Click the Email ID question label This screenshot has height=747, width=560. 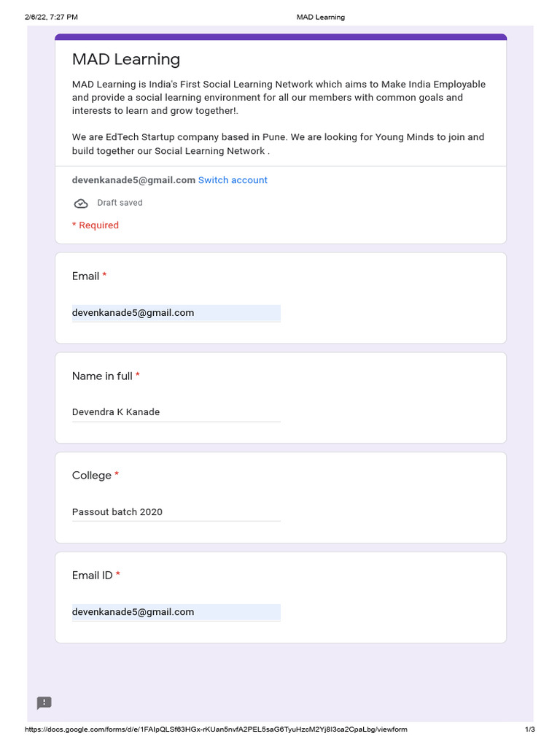[93, 576]
